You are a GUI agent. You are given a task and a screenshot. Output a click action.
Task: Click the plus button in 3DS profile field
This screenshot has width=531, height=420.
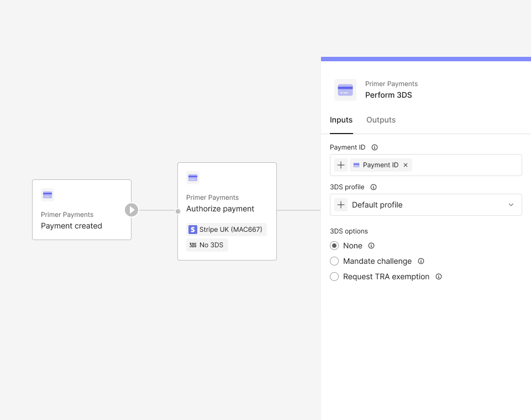coord(341,205)
